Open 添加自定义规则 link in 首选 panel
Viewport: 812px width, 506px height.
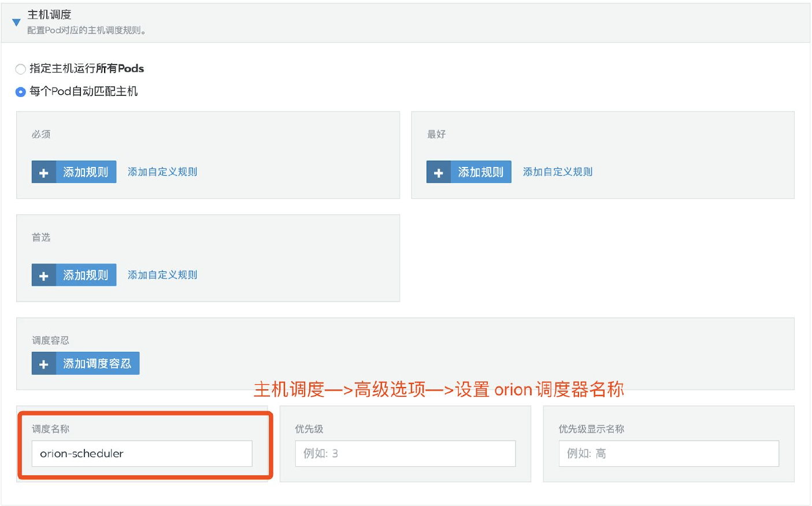[x=162, y=275]
